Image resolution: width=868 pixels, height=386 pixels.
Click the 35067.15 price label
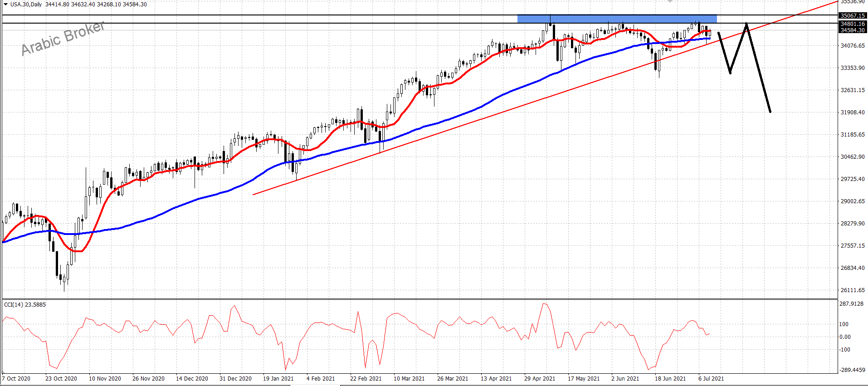click(853, 16)
